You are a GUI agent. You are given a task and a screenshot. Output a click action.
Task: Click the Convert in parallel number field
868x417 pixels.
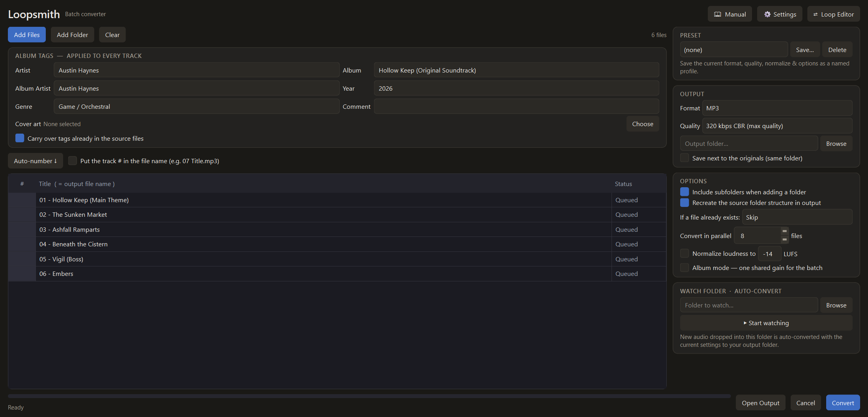click(x=758, y=236)
